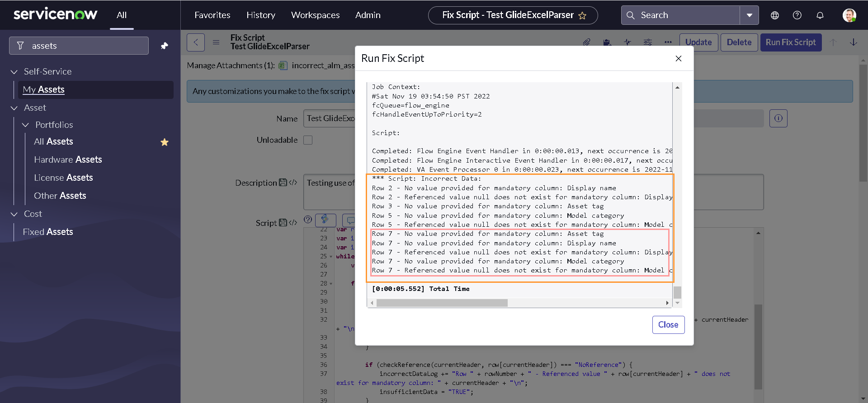Open the search scope dropdown arrow
The image size is (868, 403).
tap(750, 15)
